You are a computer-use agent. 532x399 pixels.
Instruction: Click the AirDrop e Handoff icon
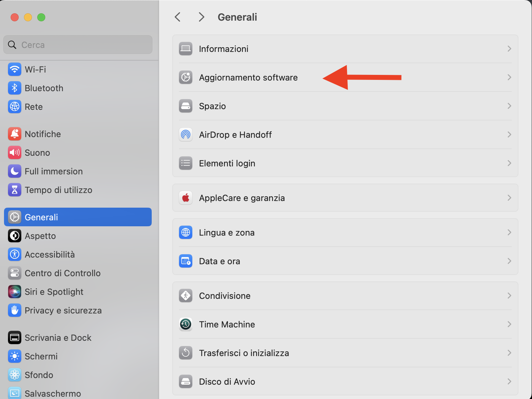click(x=186, y=135)
